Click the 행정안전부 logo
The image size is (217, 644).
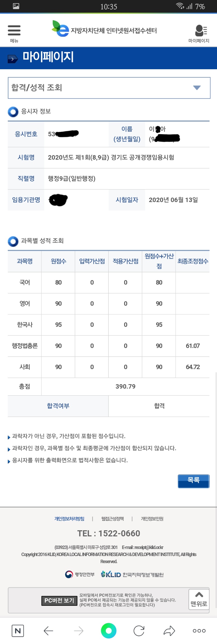[80, 574]
